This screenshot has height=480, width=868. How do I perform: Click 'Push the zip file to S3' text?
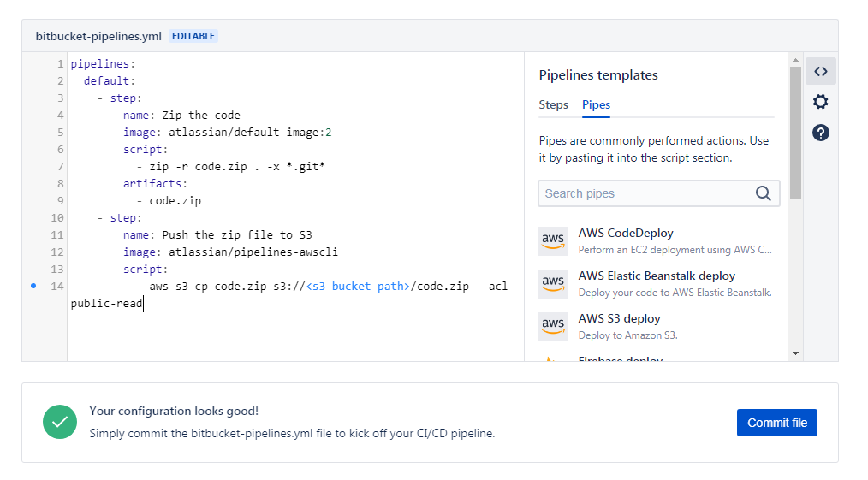coord(237,235)
